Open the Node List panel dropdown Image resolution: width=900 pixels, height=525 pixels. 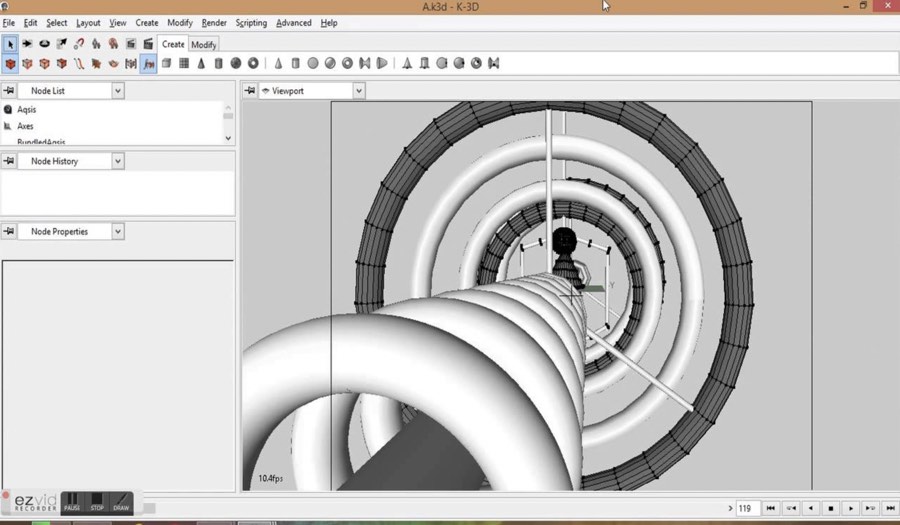(x=118, y=91)
